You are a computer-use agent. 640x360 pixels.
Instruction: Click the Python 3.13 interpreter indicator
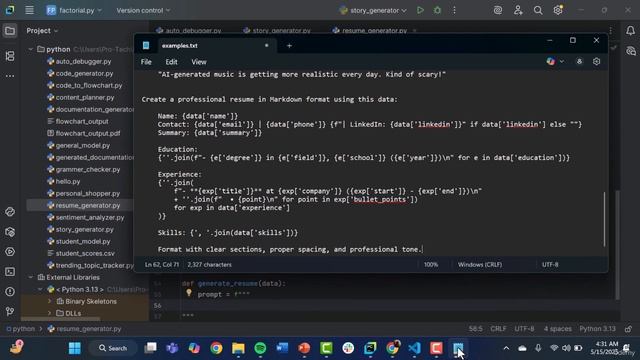[x=597, y=329]
